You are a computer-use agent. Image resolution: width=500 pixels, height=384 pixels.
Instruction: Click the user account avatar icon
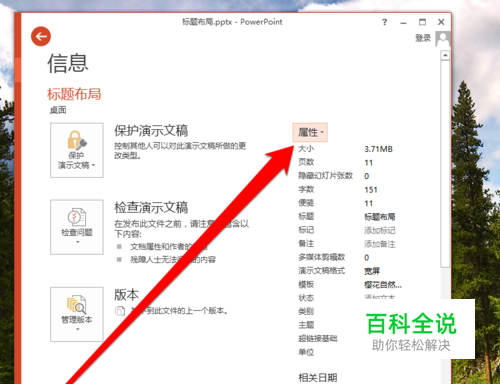pos(443,39)
